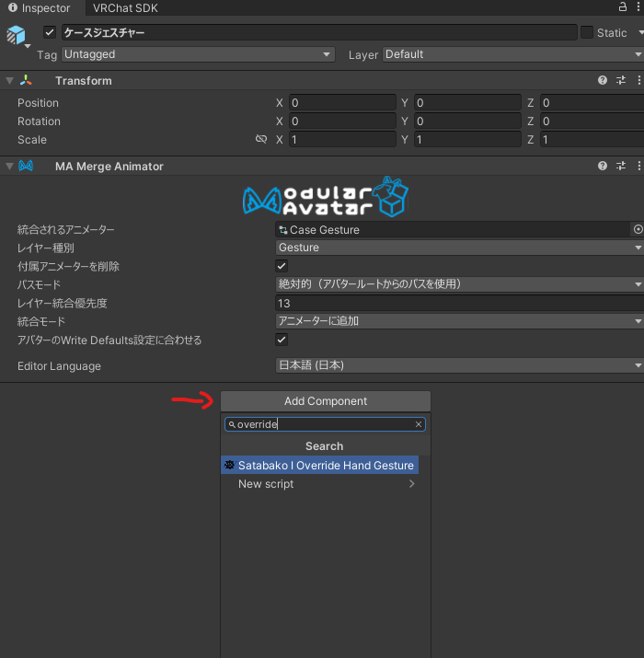Image resolution: width=644 pixels, height=658 pixels.
Task: Open the Inspector tab's three-dot menu
Action: tap(638, 6)
